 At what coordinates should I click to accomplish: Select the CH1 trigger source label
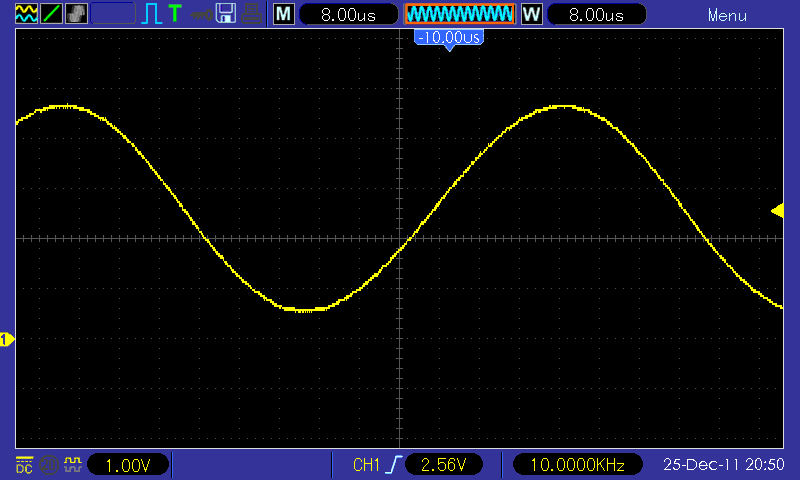click(x=367, y=465)
